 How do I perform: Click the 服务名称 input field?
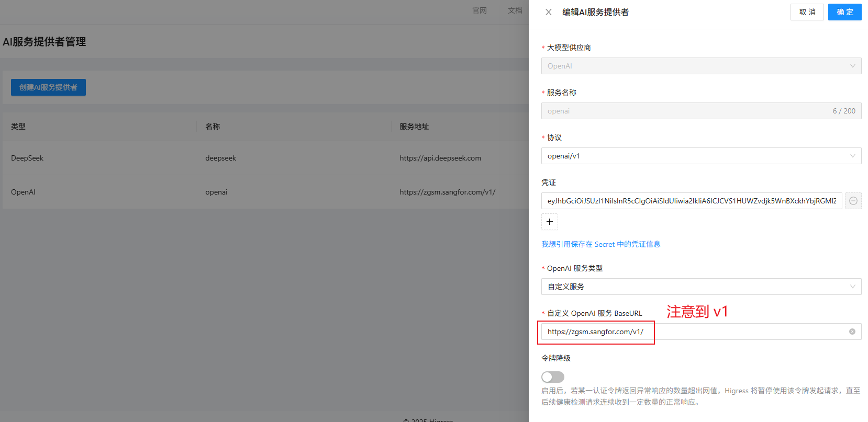(x=686, y=111)
